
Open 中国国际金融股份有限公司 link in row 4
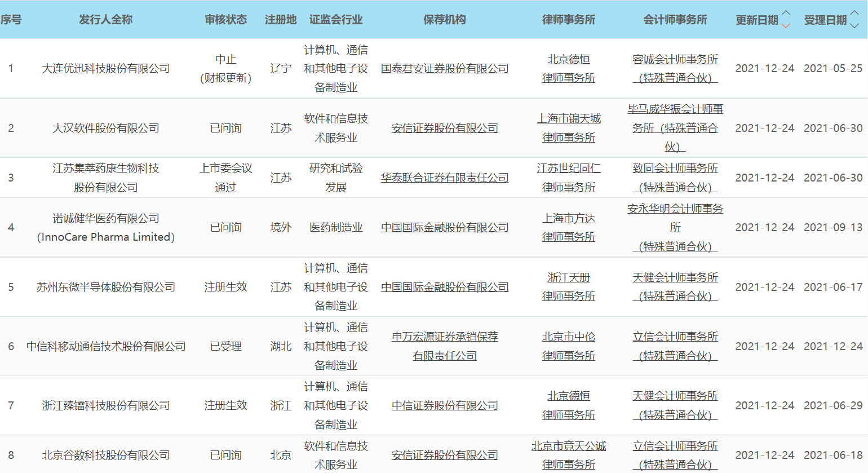coord(445,227)
